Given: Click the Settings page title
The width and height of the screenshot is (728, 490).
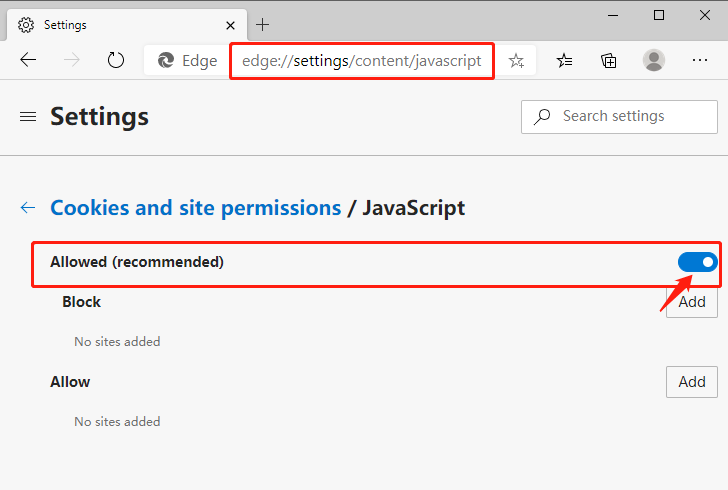Looking at the screenshot, I should 99,117.
